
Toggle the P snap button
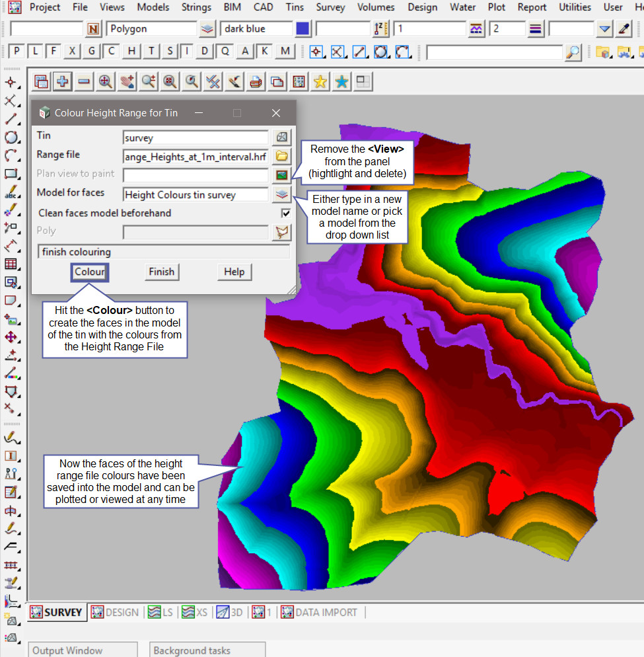coord(17,52)
